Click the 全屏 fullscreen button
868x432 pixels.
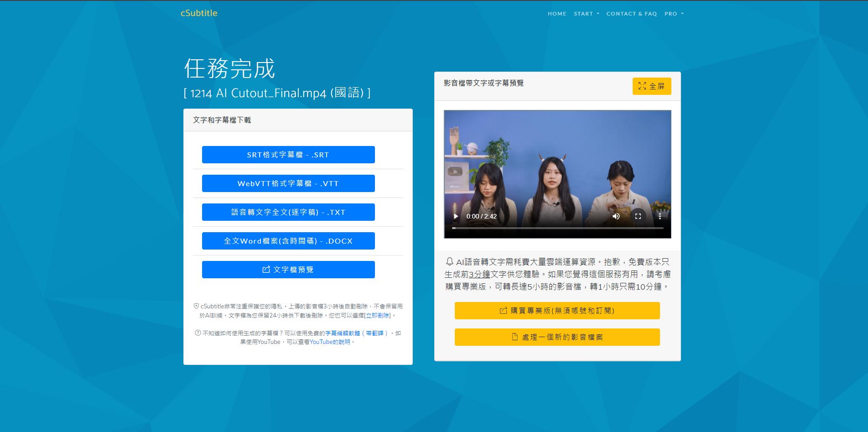pos(652,86)
